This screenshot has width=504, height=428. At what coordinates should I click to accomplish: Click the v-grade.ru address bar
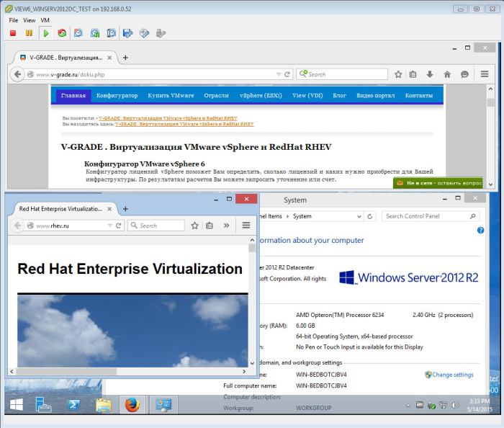tap(154, 74)
